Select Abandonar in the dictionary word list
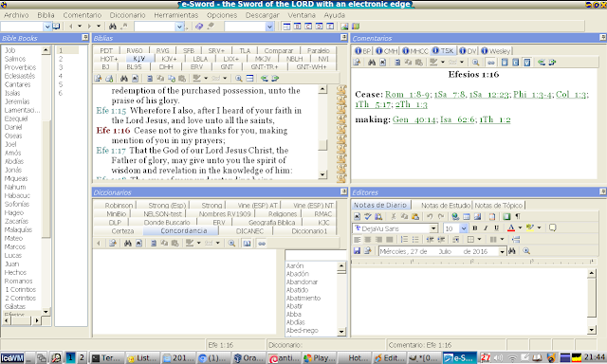This screenshot has width=607, height=364. [302, 282]
